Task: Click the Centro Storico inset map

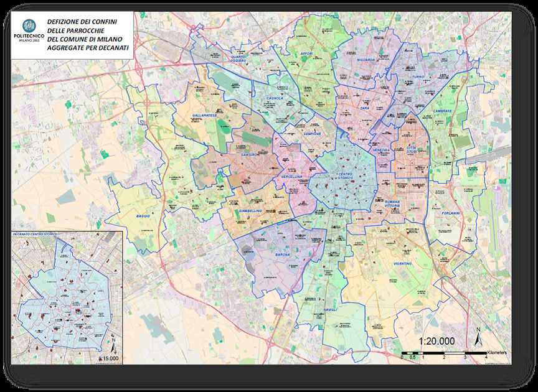Action: tap(67, 297)
